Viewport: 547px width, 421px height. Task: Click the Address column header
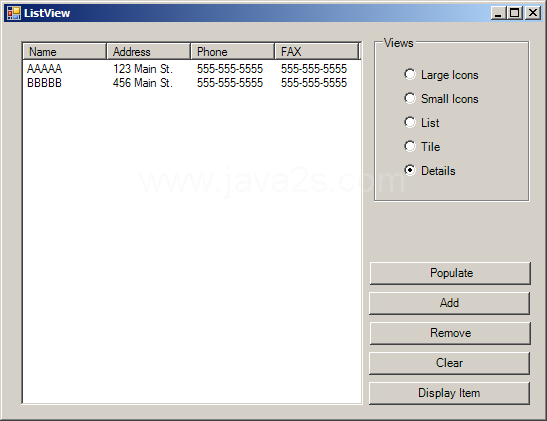(149, 52)
